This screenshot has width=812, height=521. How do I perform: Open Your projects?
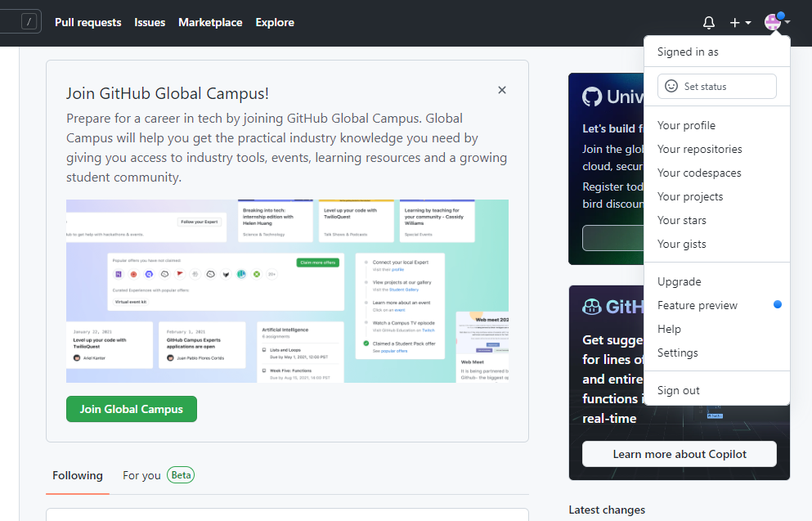tap(716, 197)
